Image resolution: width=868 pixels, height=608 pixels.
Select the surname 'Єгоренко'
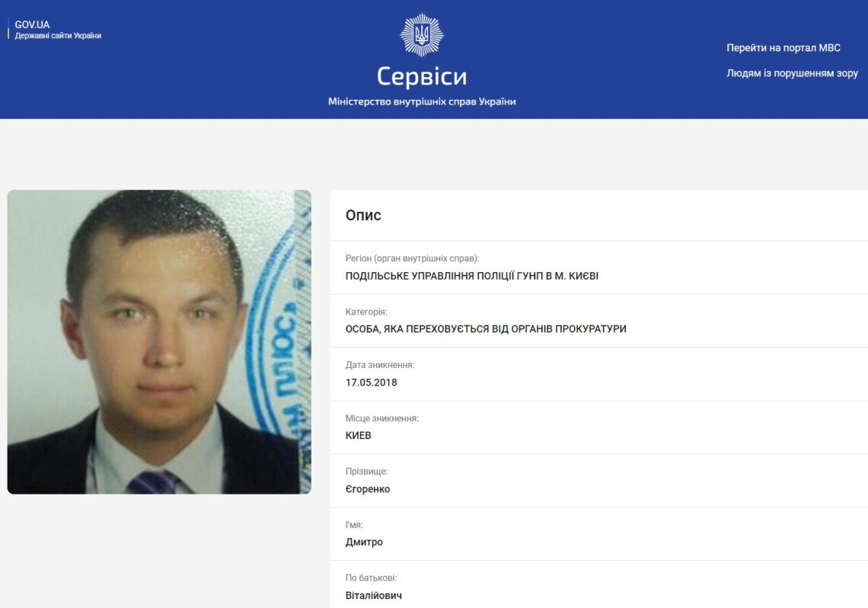pyautogui.click(x=368, y=489)
